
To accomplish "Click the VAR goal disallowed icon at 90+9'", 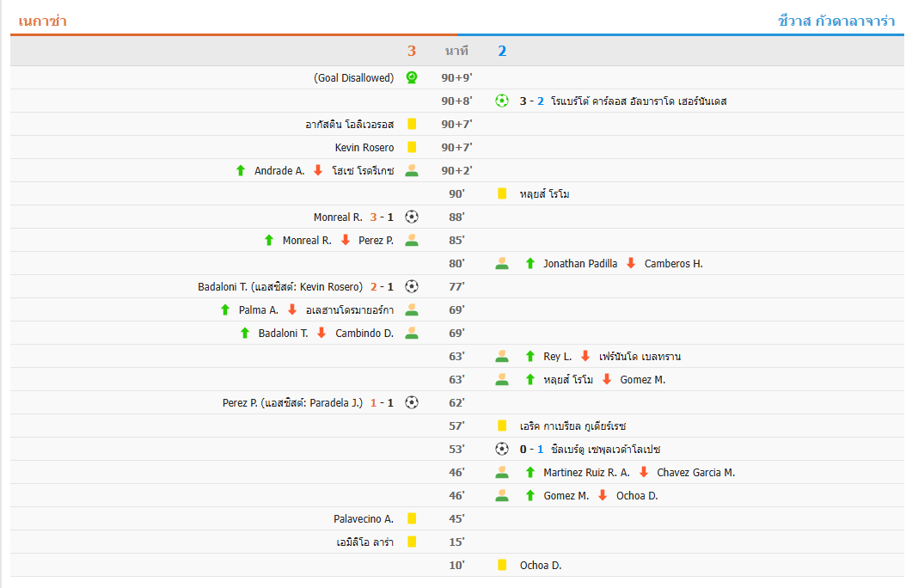I will (x=412, y=77).
